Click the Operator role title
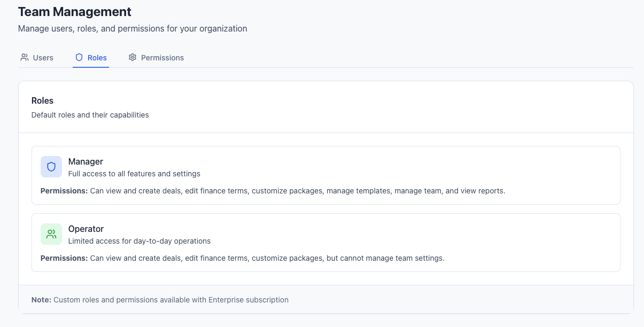Viewport: 644px width, 327px height. [x=85, y=229]
